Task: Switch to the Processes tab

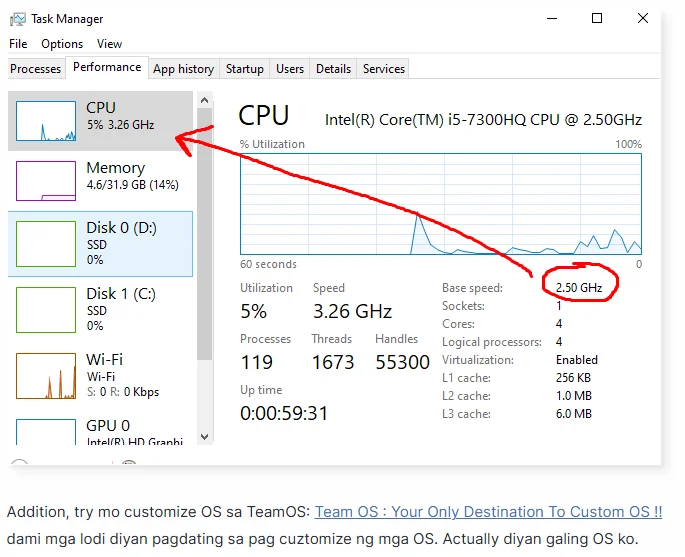Action: 36,69
